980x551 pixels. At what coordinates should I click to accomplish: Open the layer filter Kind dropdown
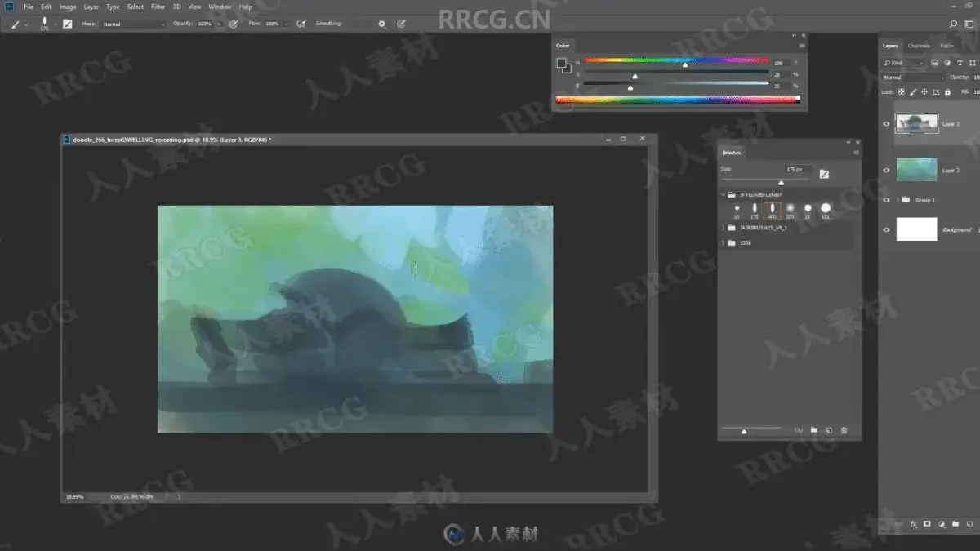click(x=904, y=63)
